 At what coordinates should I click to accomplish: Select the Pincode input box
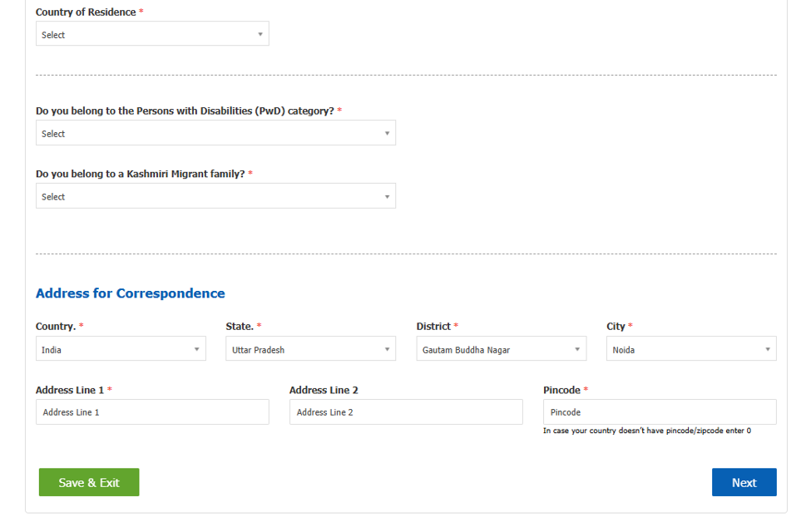[x=660, y=412]
